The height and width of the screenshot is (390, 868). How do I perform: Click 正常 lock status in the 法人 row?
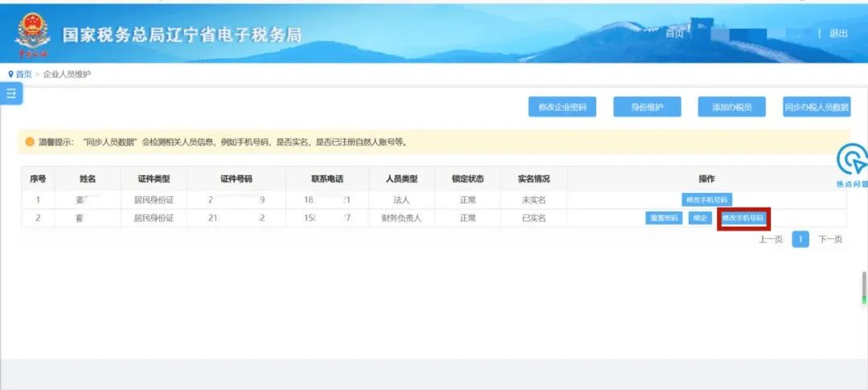click(468, 200)
